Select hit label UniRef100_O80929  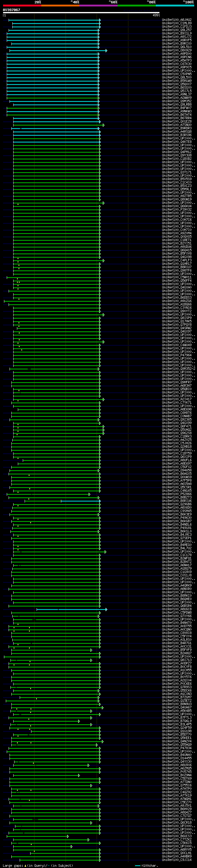pos(177,50)
